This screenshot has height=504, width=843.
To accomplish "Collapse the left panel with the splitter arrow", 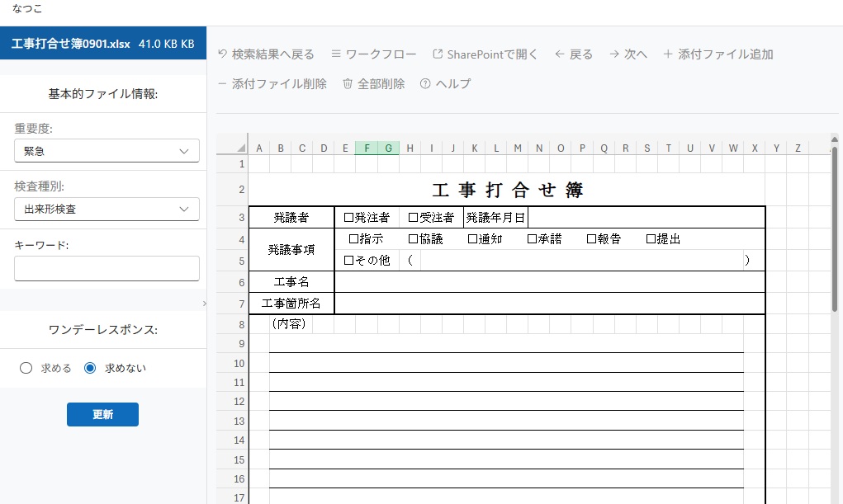I will tap(204, 304).
